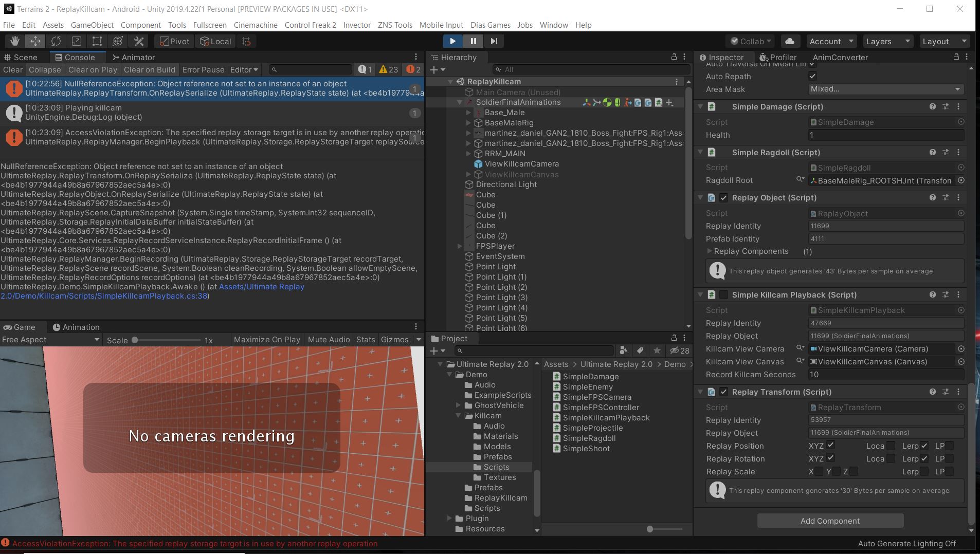The image size is (980, 554).
Task: Toggle Auto Repath checkbox
Action: point(813,76)
